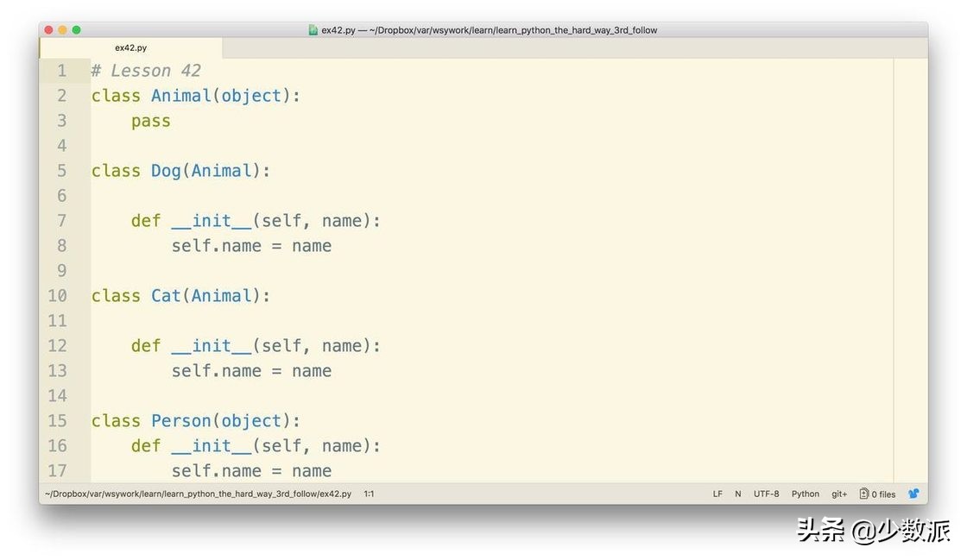Click line number 5 in the gutter
The width and height of the screenshot is (967, 560).
(61, 171)
